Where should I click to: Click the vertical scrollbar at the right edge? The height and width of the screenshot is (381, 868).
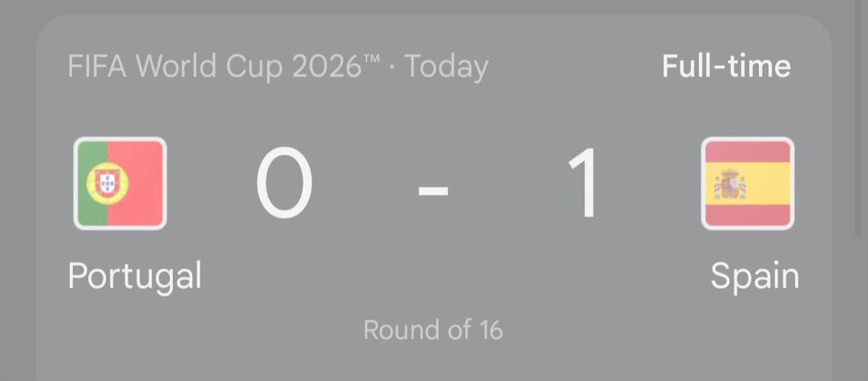[x=858, y=119]
